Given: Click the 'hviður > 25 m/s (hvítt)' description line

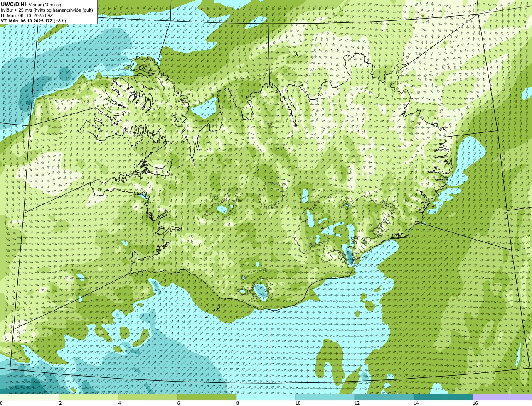Looking at the screenshot, I should [47, 10].
